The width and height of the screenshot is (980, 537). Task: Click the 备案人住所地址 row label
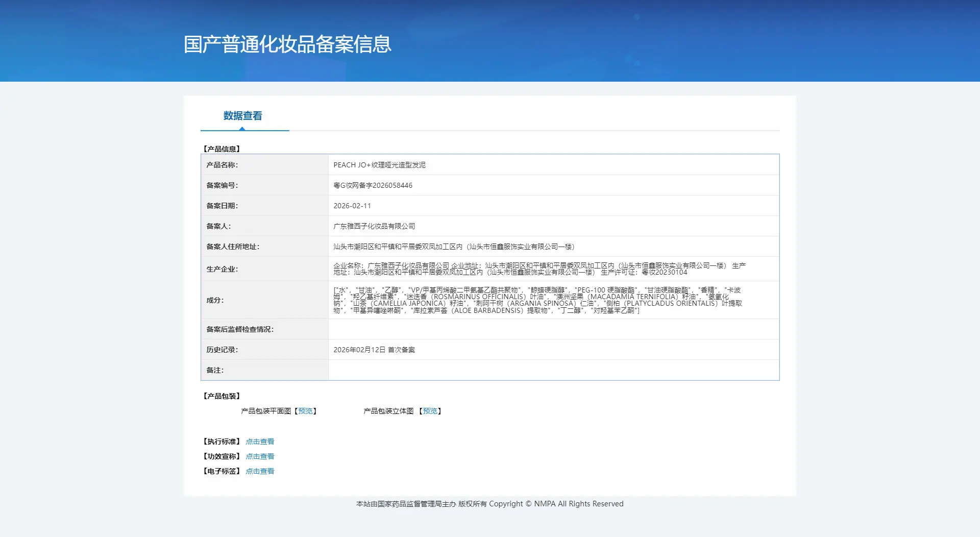click(x=233, y=247)
